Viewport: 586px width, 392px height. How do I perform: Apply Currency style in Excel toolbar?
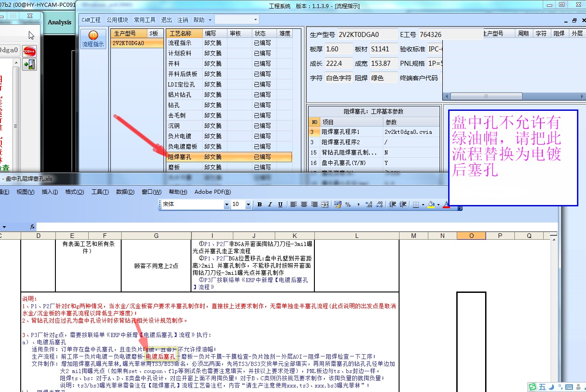coord(338,204)
